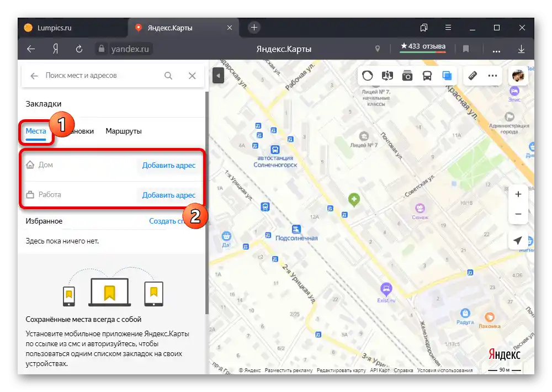Viewport: 552px width, 392px height.
Task: Click the magnifier search icon
Action: coord(168,76)
